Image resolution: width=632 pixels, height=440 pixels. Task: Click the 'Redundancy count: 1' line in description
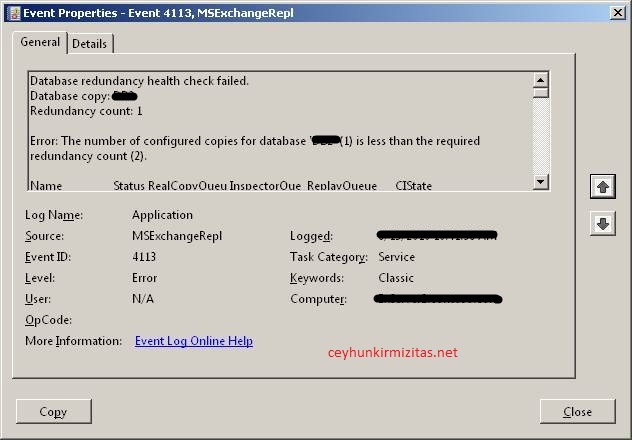(x=87, y=111)
